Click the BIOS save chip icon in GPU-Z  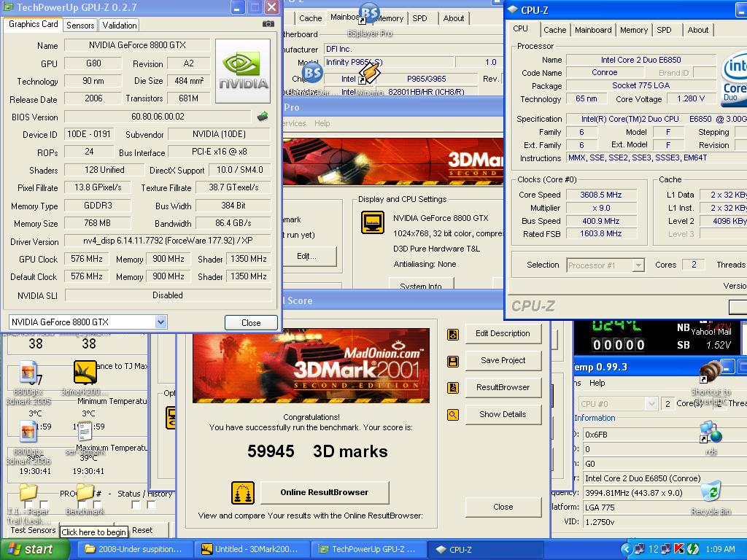pyautogui.click(x=263, y=116)
